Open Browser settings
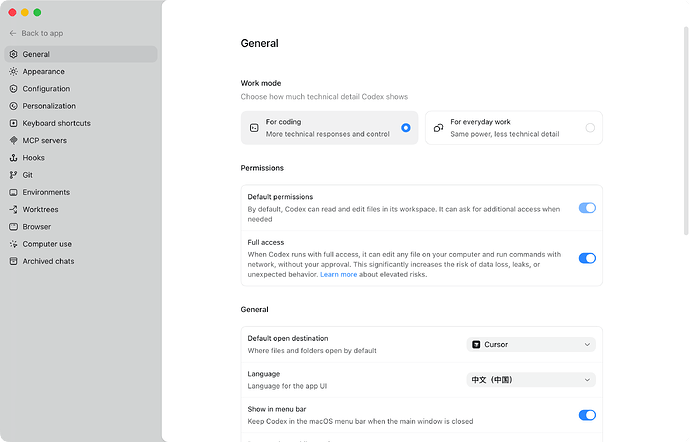Image resolution: width=690 pixels, height=442 pixels. pos(81,227)
